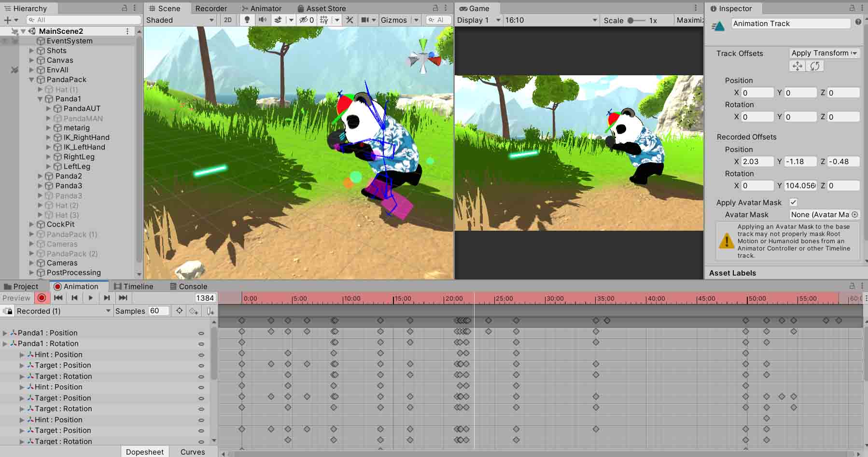The image size is (868, 457).
Task: Uncheck the Apply Avatar Mask checkbox
Action: [x=793, y=202]
